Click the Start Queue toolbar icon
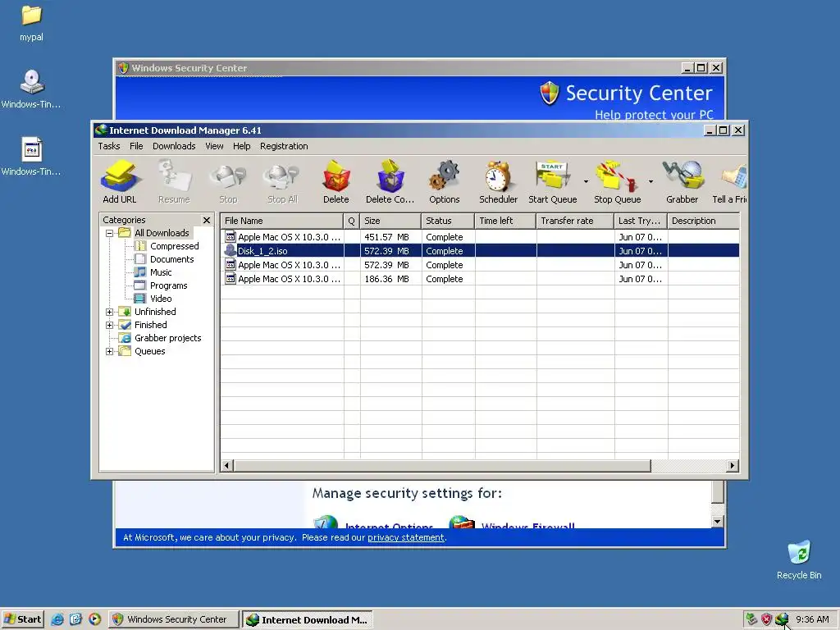This screenshot has width=840, height=630. coord(552,181)
